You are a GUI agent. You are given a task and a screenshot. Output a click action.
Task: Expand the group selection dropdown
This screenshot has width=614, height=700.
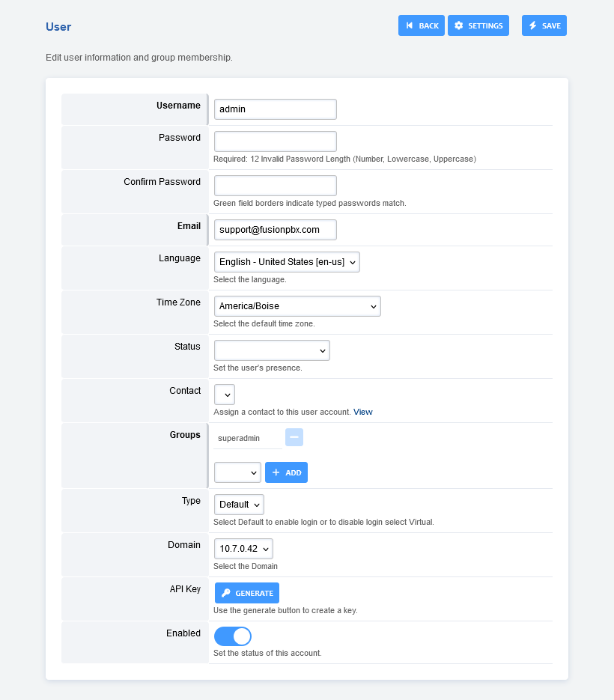pos(237,472)
